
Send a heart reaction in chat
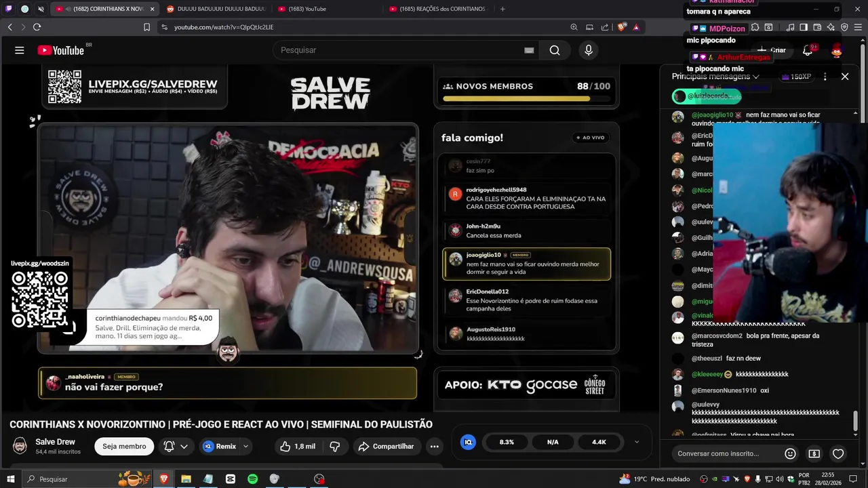(838, 453)
